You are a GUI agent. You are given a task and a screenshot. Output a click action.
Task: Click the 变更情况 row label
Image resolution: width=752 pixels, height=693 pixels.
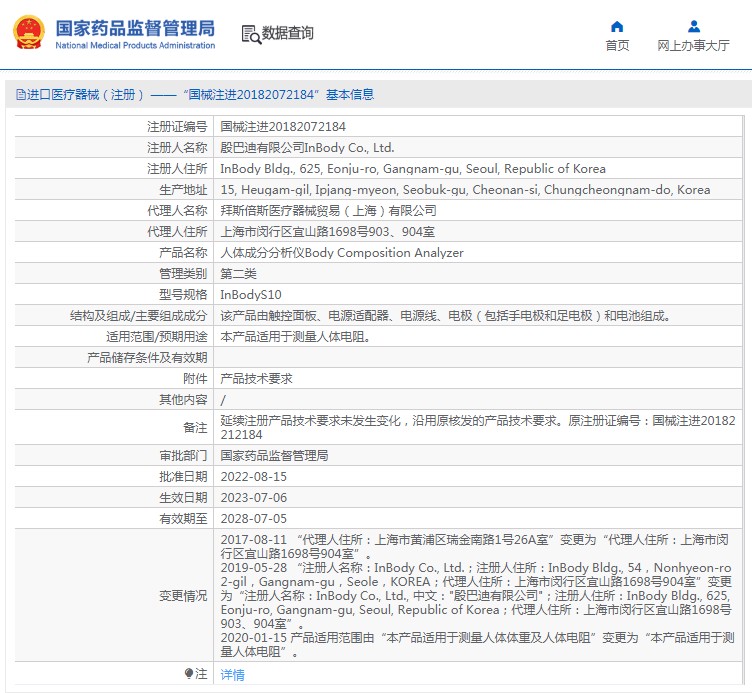tap(183, 596)
